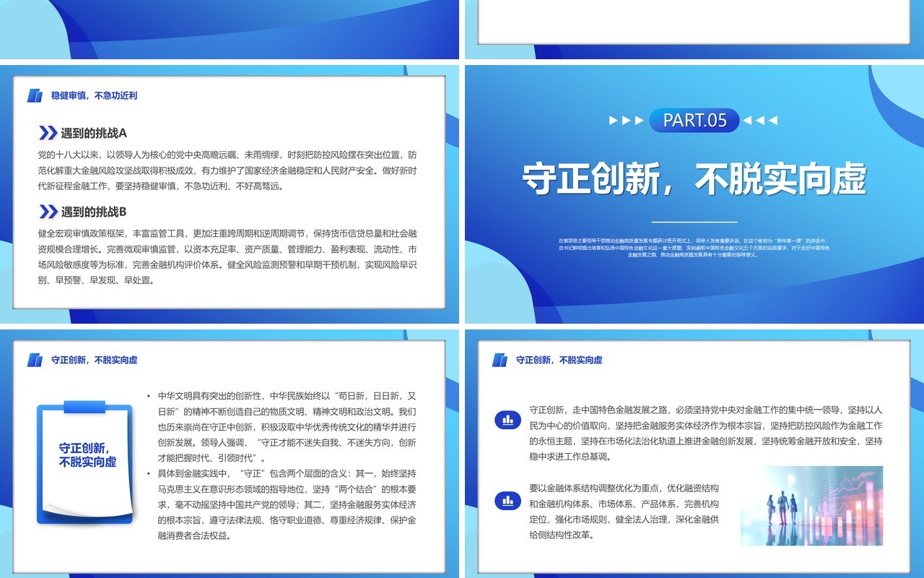Click the photo of silhouetted people with charts

click(811, 506)
